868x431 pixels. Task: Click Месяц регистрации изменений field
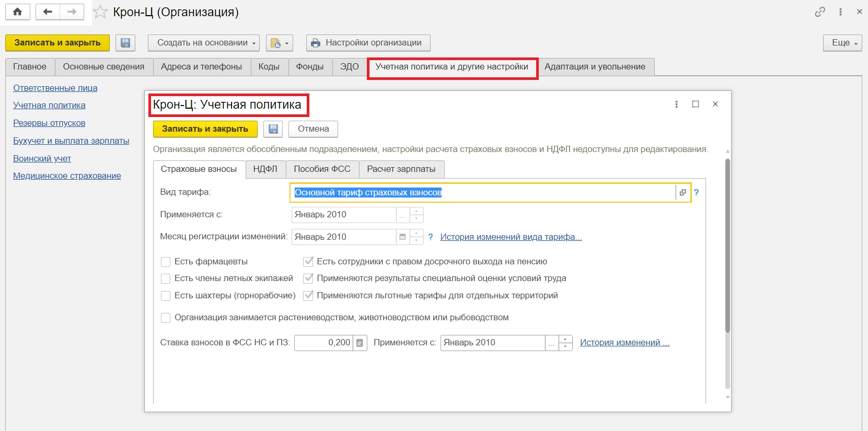(344, 237)
